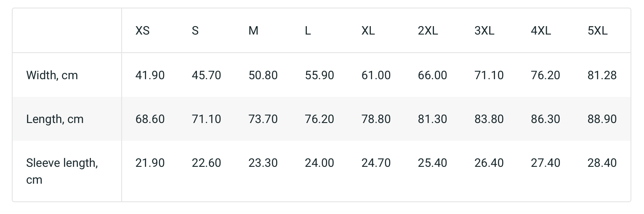Click the 61.00 width value
The height and width of the screenshot is (214, 644).
click(376, 75)
